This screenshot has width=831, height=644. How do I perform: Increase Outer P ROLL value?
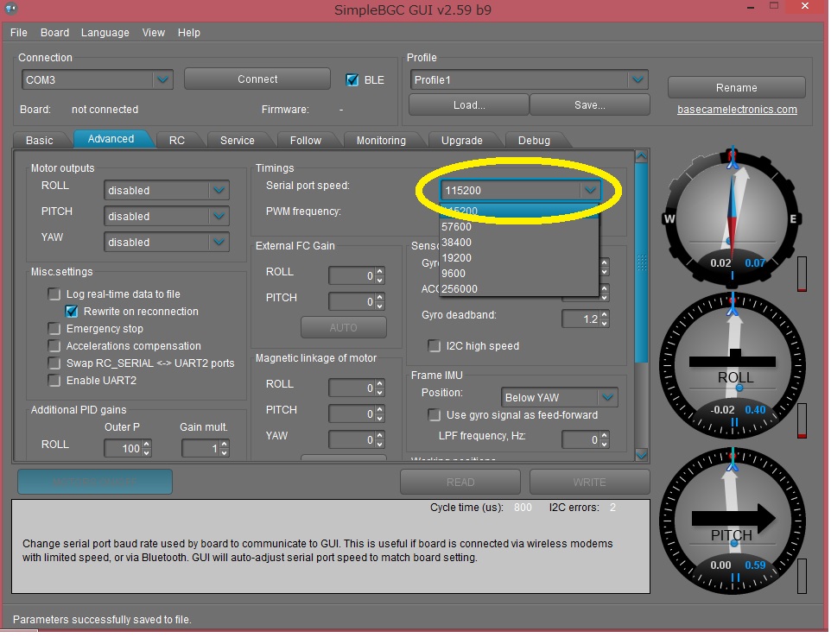[147, 444]
